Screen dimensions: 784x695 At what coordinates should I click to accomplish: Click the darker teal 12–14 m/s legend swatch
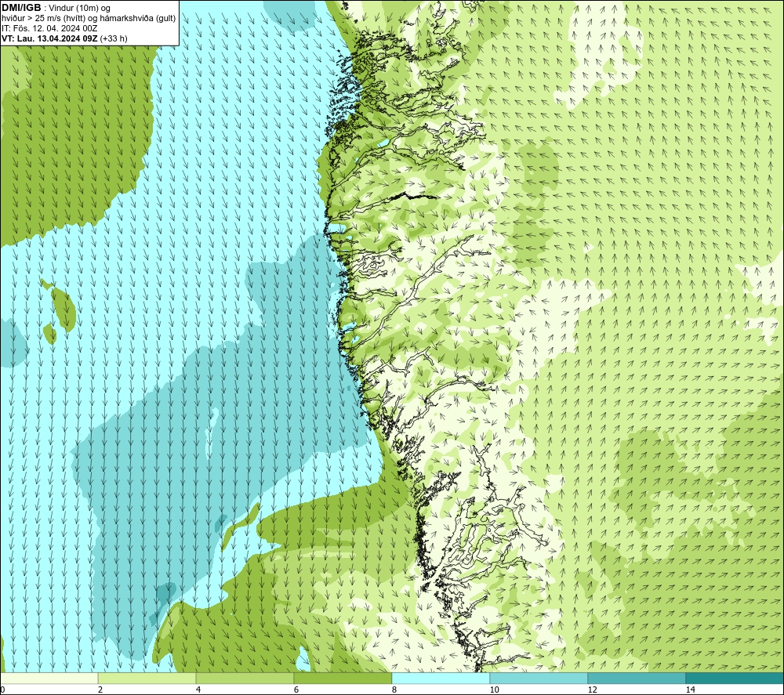pyautogui.click(x=637, y=679)
